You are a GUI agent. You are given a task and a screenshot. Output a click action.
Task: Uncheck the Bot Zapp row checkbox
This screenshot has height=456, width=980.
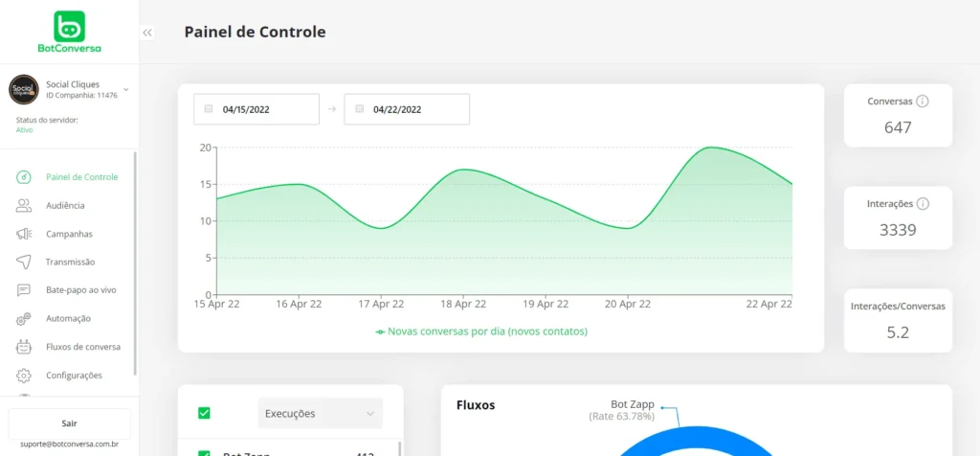pyautogui.click(x=204, y=452)
